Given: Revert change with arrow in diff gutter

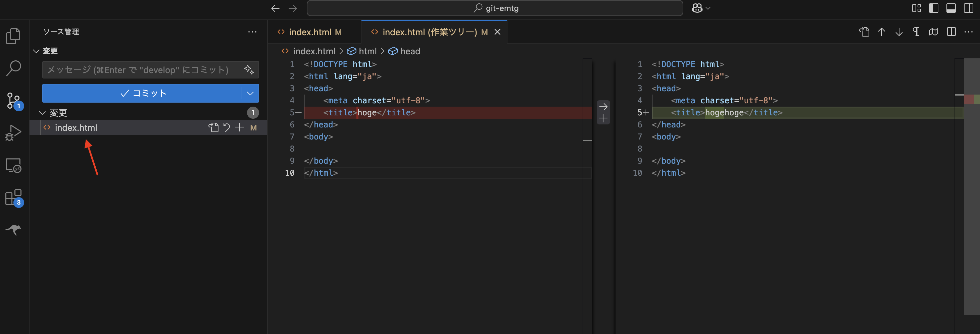Looking at the screenshot, I should click(x=603, y=107).
